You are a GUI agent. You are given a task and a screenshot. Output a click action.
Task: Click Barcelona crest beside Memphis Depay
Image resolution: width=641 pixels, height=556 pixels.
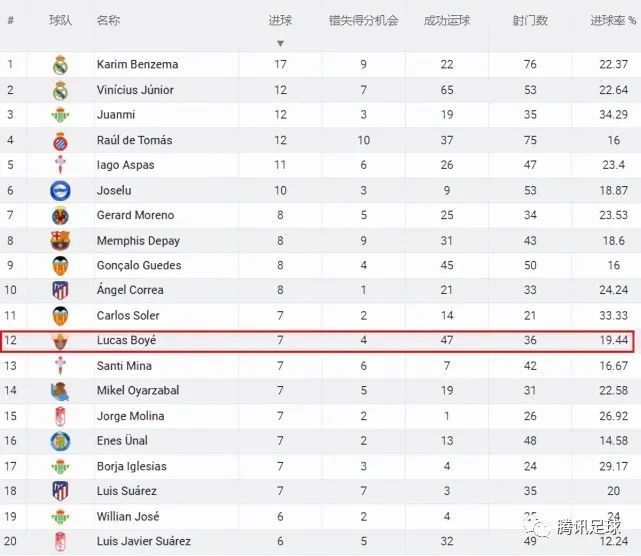[x=61, y=240]
